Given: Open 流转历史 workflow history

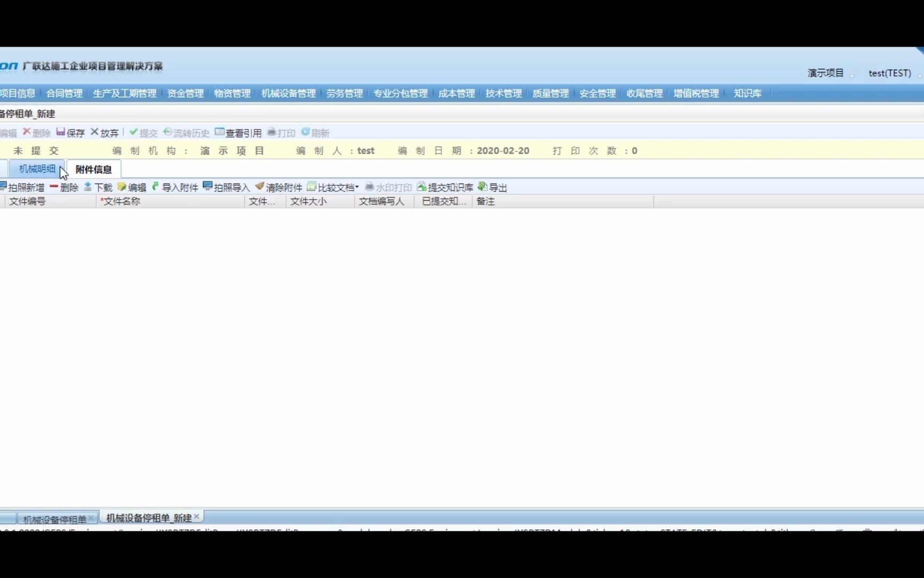Looking at the screenshot, I should 186,132.
